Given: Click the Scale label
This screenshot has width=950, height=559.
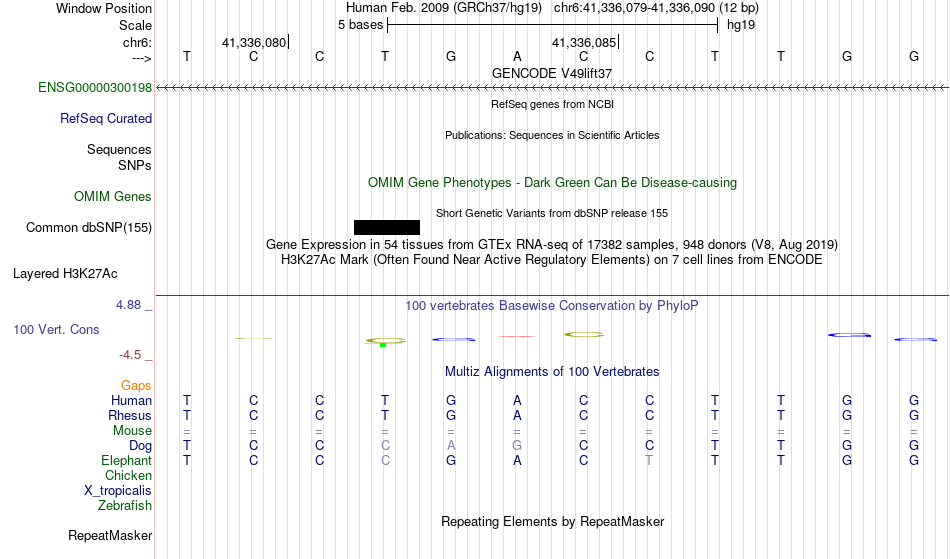Looking at the screenshot, I should [135, 25].
